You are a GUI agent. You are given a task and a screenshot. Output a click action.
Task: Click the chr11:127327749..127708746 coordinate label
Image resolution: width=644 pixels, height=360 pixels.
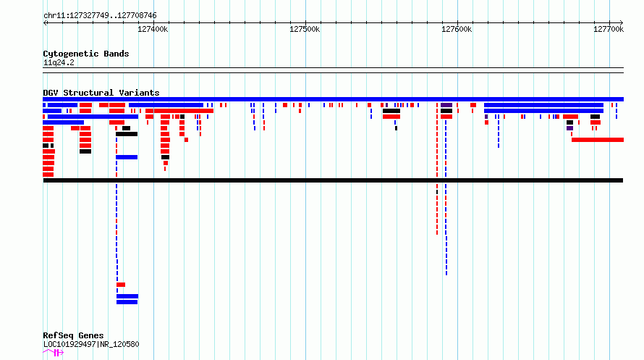coord(100,16)
